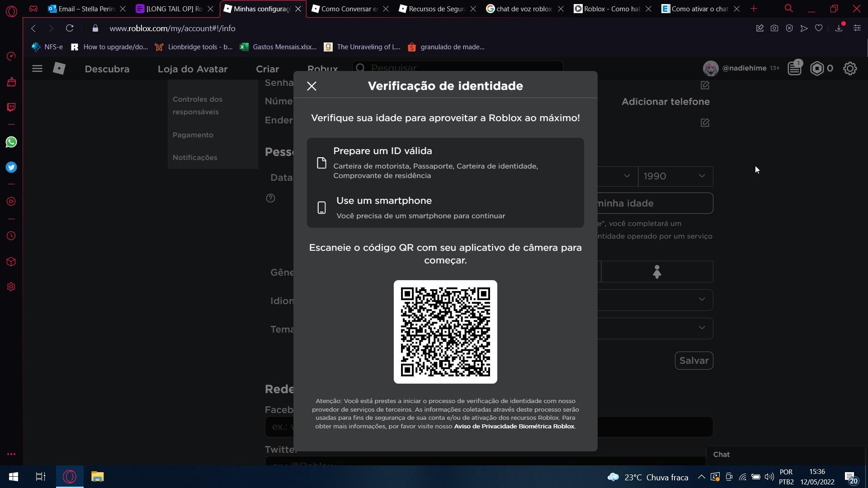Click the Salvar button in account settings

[693, 361]
